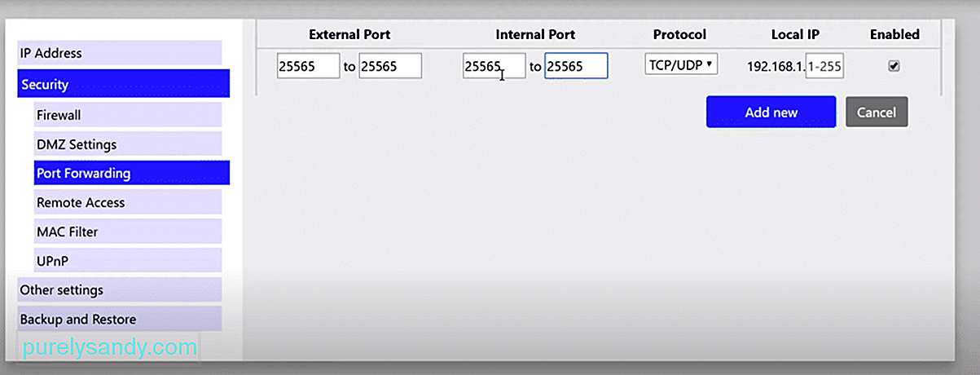980x375 pixels.
Task: Open the MAC Filter page
Action: (x=128, y=232)
